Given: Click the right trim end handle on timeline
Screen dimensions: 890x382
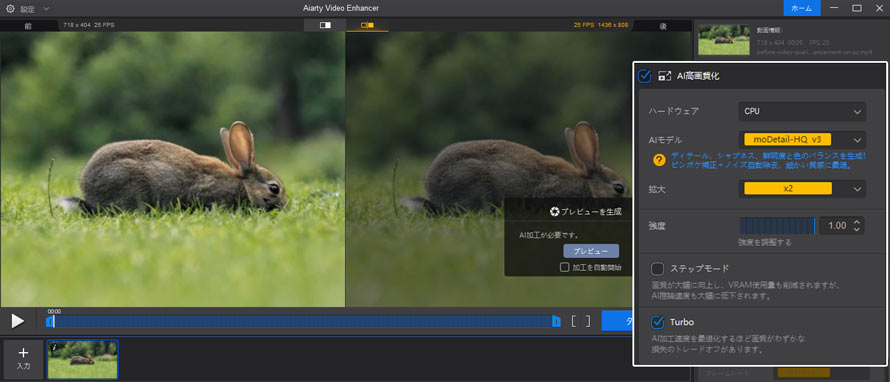Looking at the screenshot, I should tap(556, 322).
